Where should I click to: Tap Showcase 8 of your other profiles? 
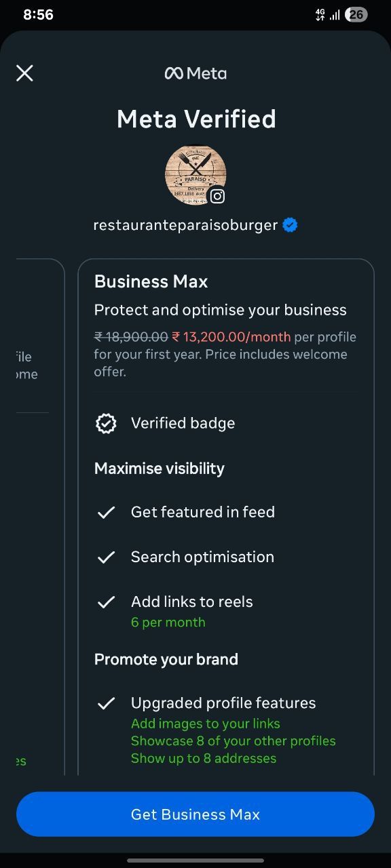coord(234,741)
